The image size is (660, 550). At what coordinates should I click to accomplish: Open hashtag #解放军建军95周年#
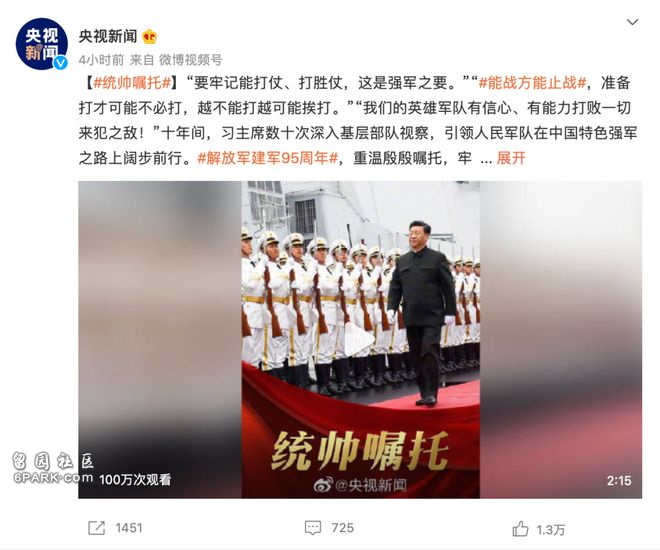(268, 158)
